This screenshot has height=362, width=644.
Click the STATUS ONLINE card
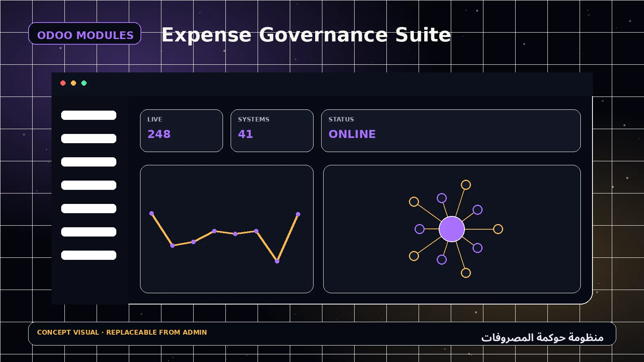pyautogui.click(x=451, y=131)
